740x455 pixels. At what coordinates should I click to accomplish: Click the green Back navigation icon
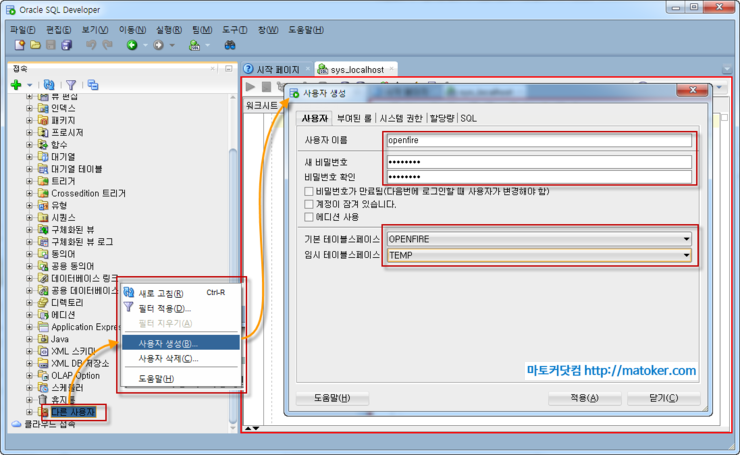(132, 45)
